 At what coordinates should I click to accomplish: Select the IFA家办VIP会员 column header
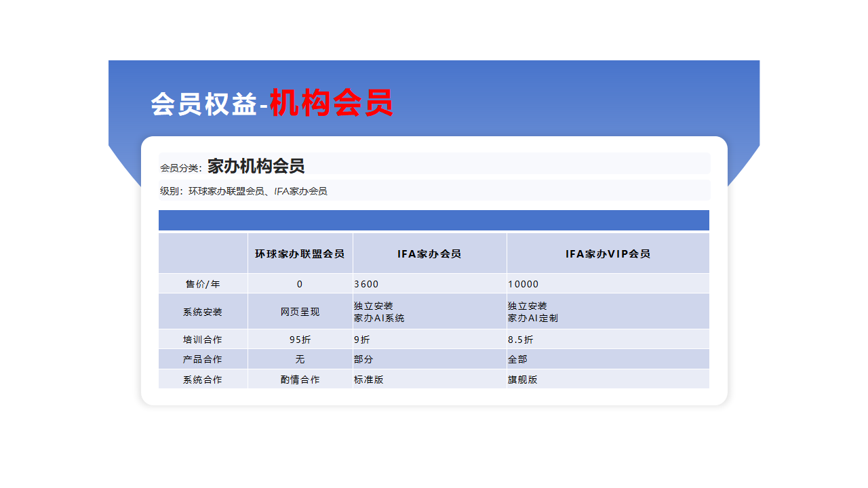point(608,253)
